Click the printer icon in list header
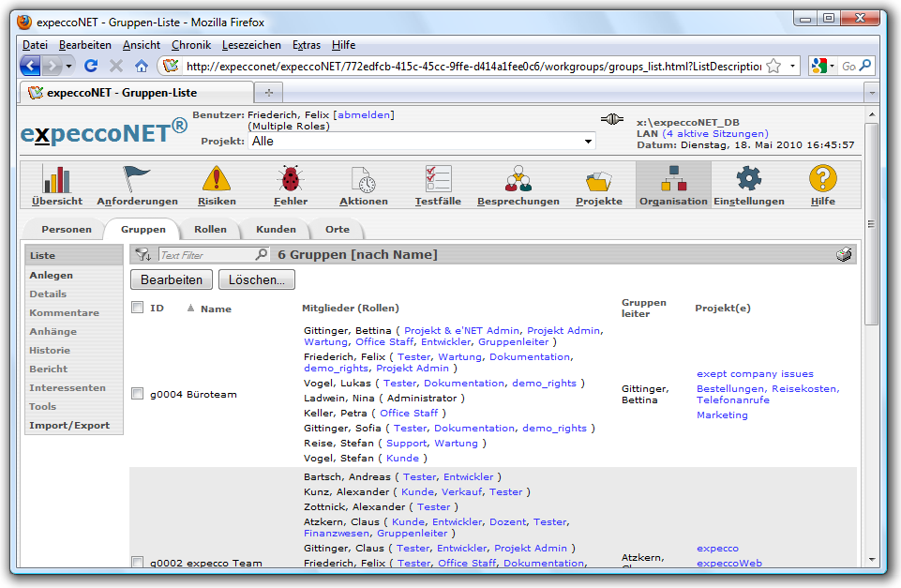The width and height of the screenshot is (901, 588). click(844, 255)
